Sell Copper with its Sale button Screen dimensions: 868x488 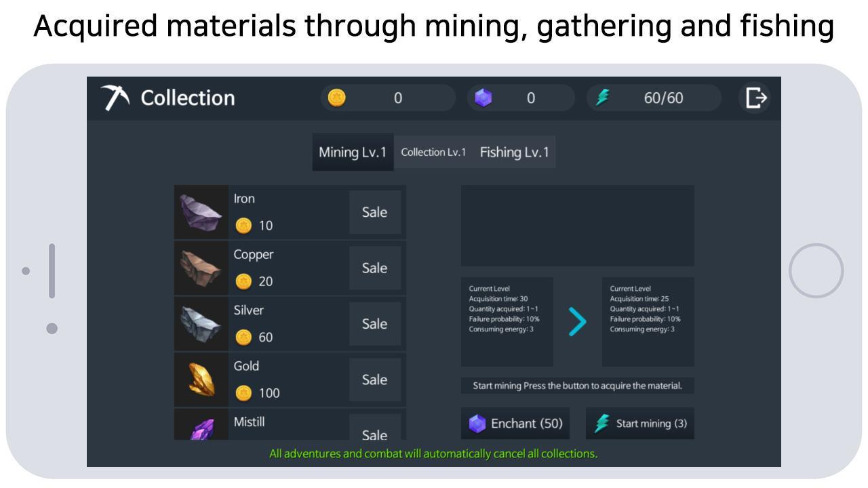coord(374,268)
